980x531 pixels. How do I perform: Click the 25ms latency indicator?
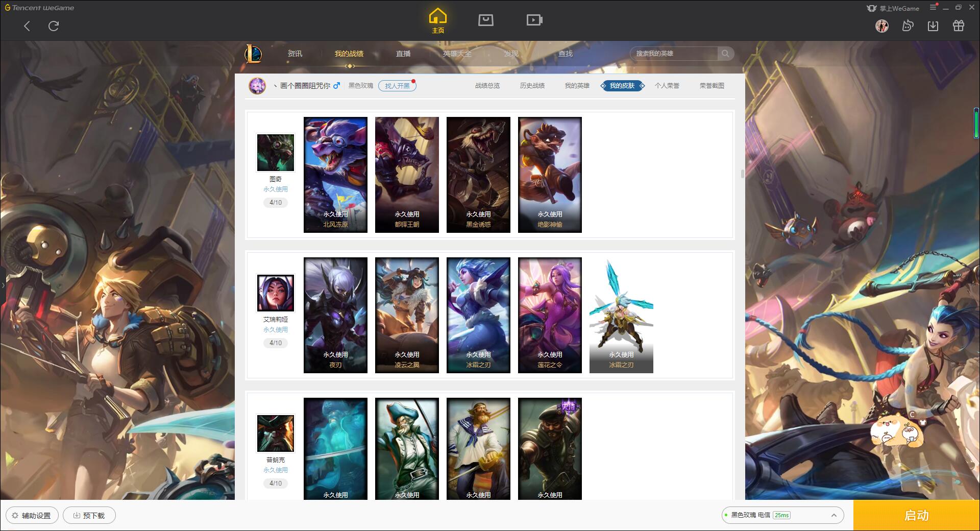(x=781, y=515)
